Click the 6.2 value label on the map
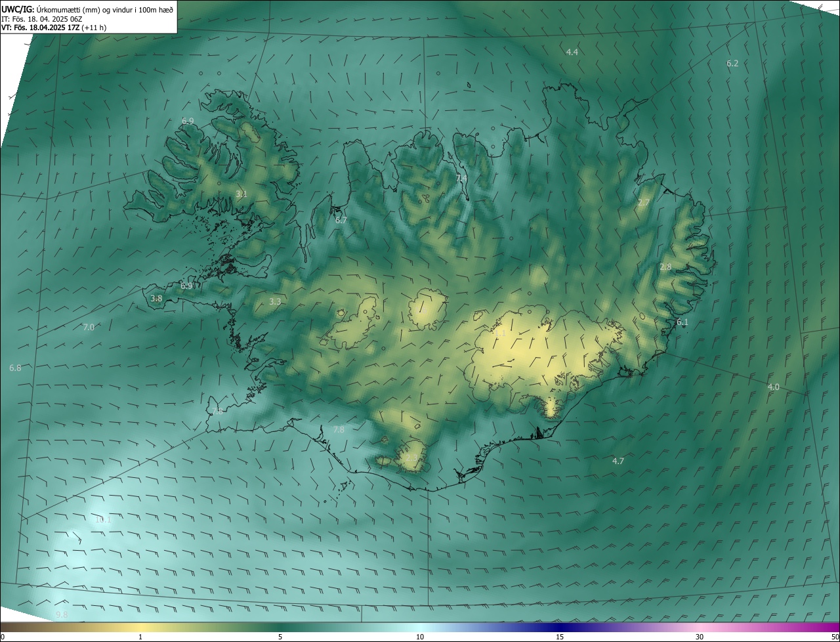 [x=732, y=64]
